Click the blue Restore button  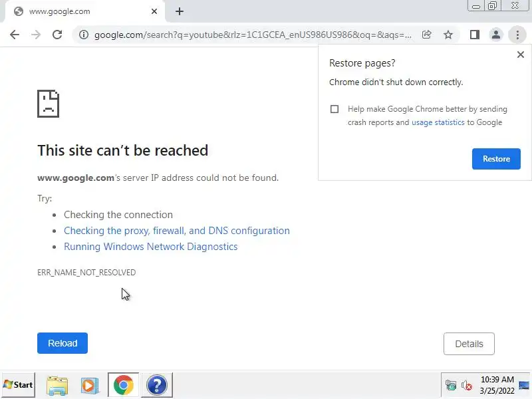pos(496,159)
